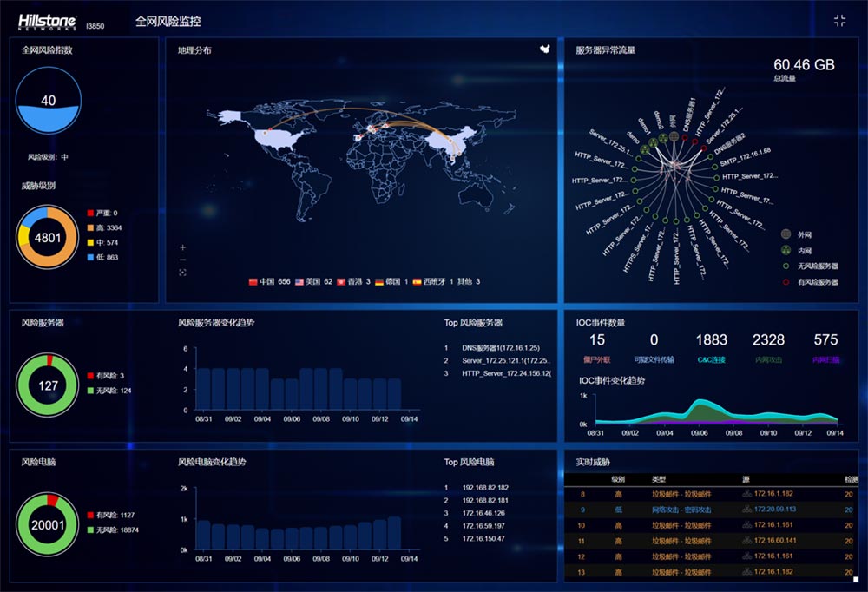Image resolution: width=868 pixels, height=592 pixels.
Task: Click the 内网 legend icon
Action: coord(786,250)
